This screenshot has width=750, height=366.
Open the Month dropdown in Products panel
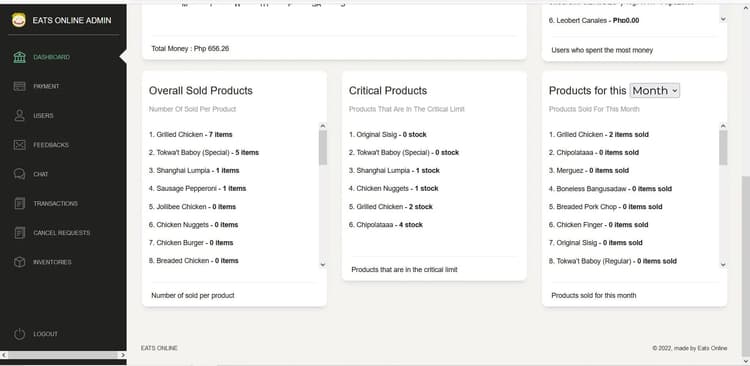point(654,90)
